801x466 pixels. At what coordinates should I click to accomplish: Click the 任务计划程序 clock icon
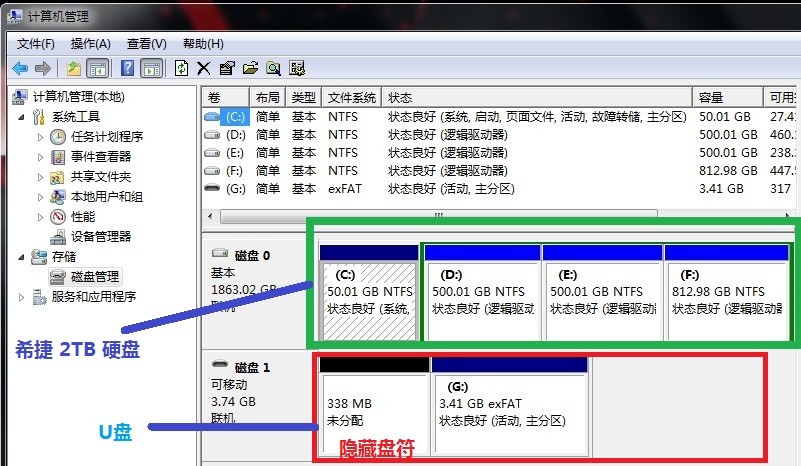pyautogui.click(x=58, y=137)
